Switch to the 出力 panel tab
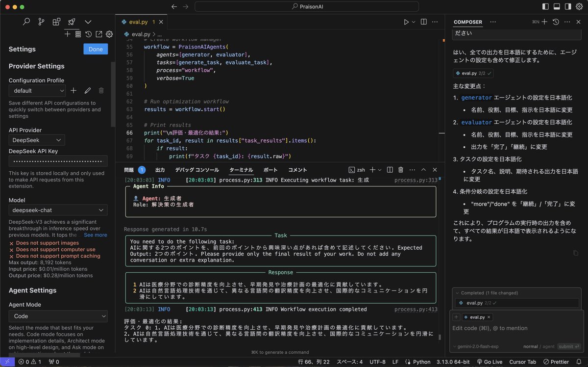588x367 pixels. coord(160,170)
